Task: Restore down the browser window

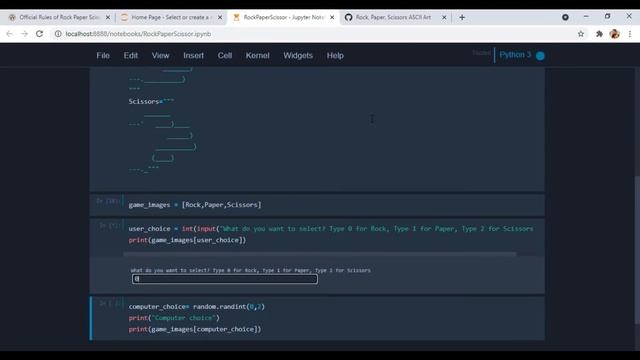Action: pos(607,16)
